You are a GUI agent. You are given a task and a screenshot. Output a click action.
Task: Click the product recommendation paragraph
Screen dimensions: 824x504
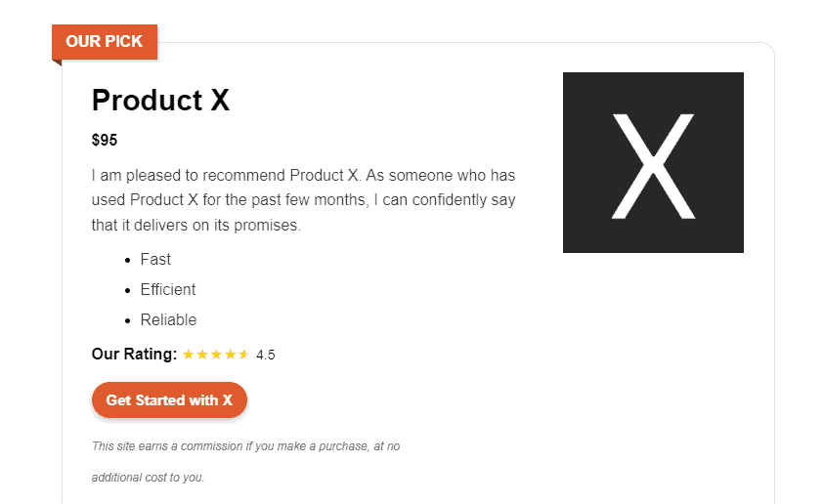303,200
